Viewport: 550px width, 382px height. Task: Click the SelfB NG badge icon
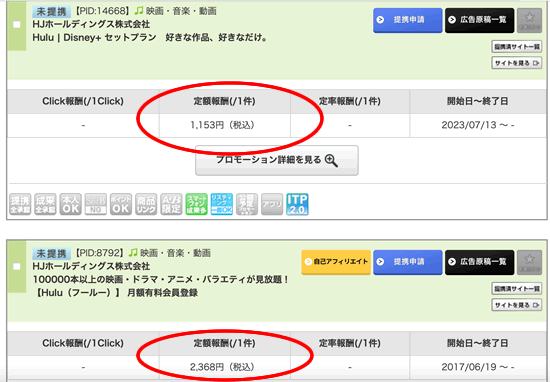[96, 204]
